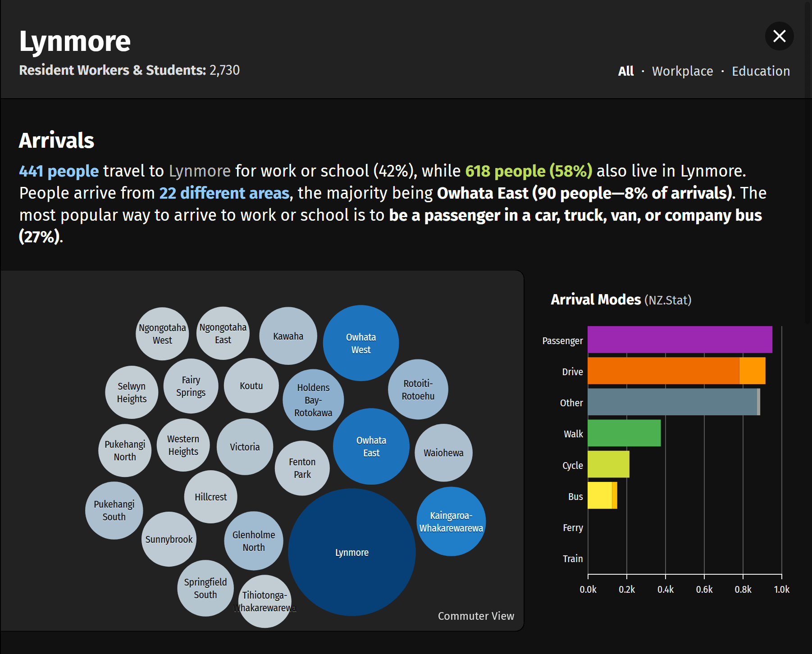Click the 'Arrivals' section heading
This screenshot has height=654, width=812.
pyautogui.click(x=57, y=141)
